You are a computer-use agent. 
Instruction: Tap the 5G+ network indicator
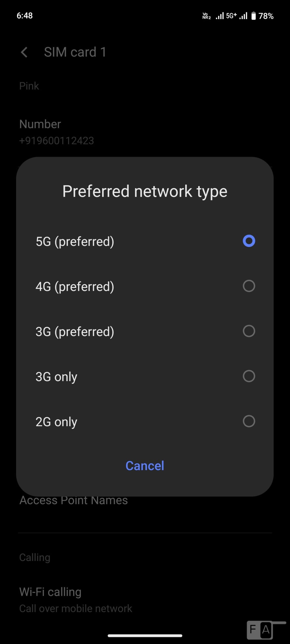[x=231, y=16]
